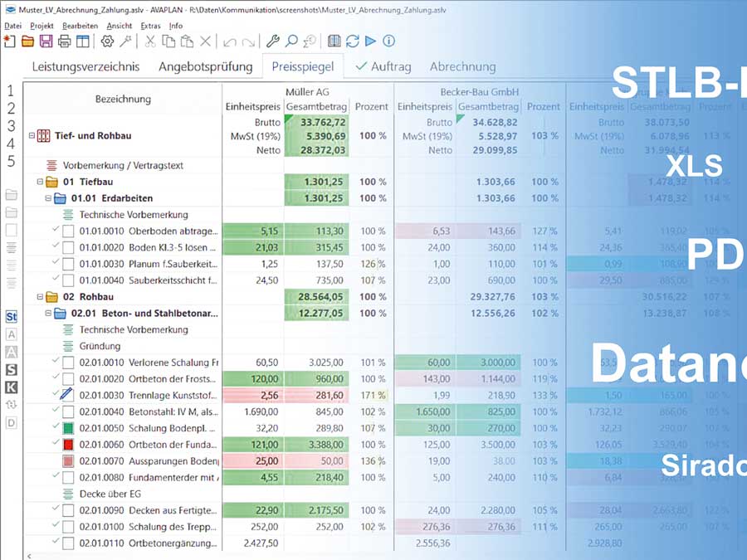Tick checkbox for 02.01.0020 Ortbeton der Frosts
Image resolution: width=747 pixels, height=560 pixels.
tap(68, 379)
